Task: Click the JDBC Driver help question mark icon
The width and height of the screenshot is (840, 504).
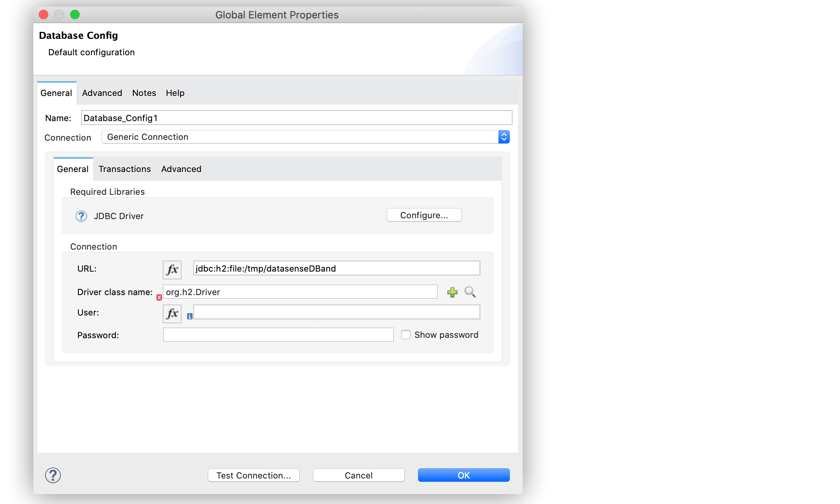Action: 80,215
